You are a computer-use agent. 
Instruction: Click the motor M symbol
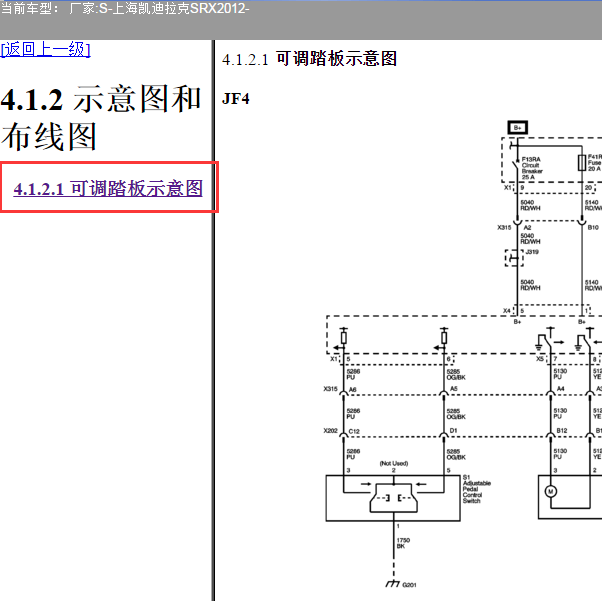[x=551, y=491]
